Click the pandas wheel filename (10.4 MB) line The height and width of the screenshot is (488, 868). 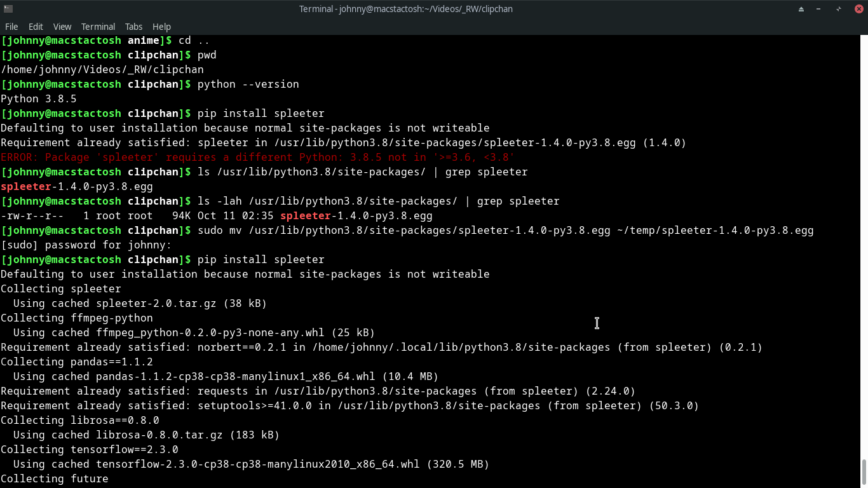point(226,376)
